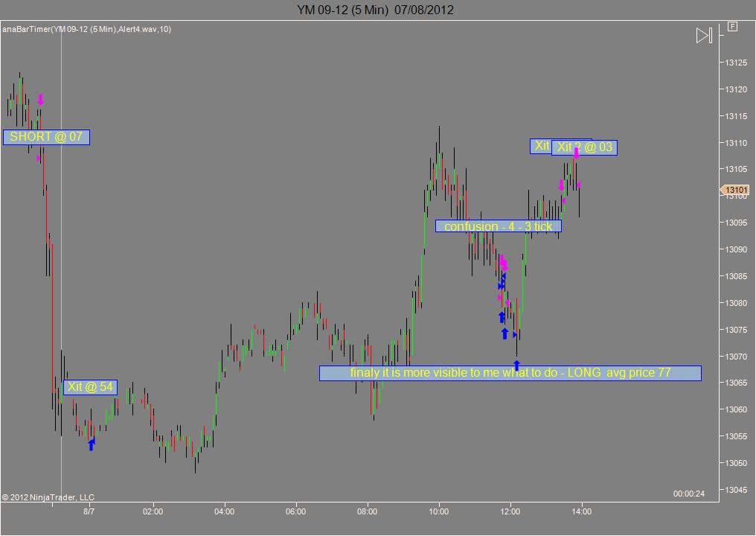Click the 13090 price axis label
Viewport: 756px width, 536px height.
click(736, 249)
